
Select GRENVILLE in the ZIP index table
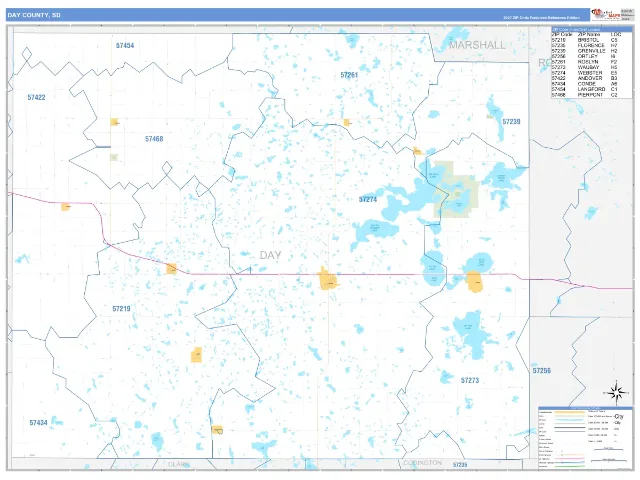pos(592,51)
